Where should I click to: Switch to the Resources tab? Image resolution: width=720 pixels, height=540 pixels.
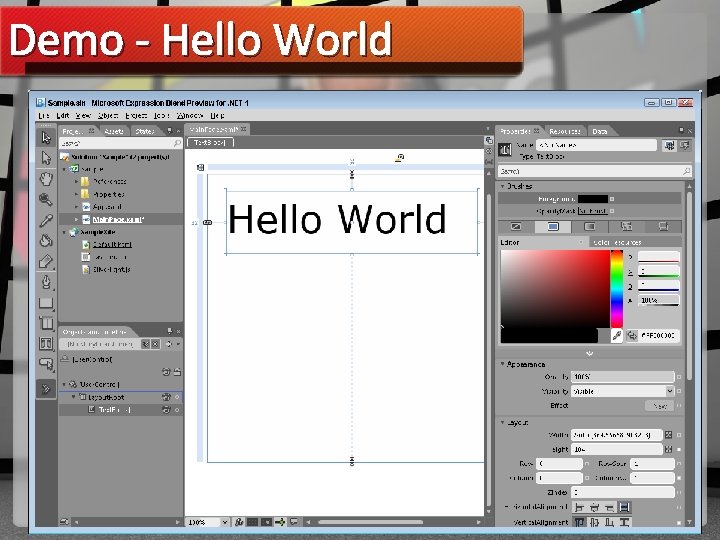(x=564, y=131)
